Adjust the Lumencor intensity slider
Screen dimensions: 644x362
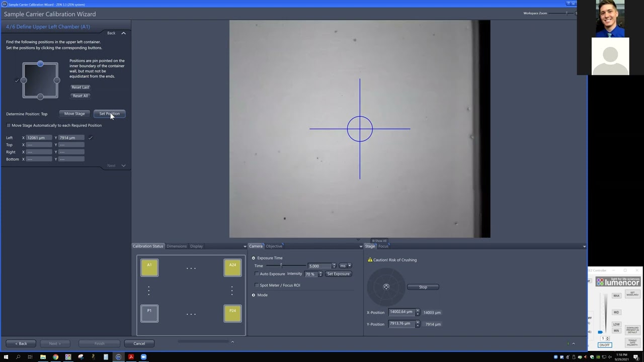(600, 332)
